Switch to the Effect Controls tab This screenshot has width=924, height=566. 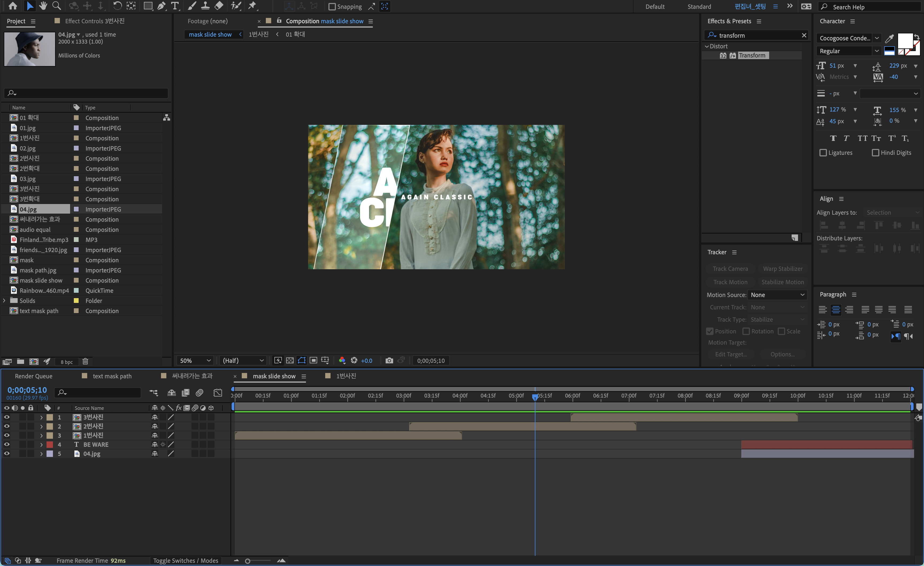[94, 21]
